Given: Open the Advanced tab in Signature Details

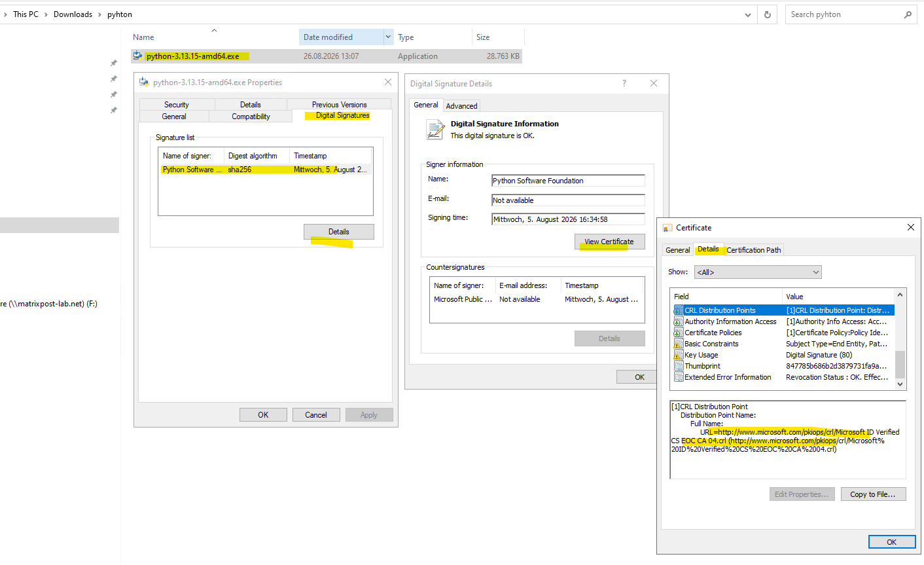Looking at the screenshot, I should 462,106.
